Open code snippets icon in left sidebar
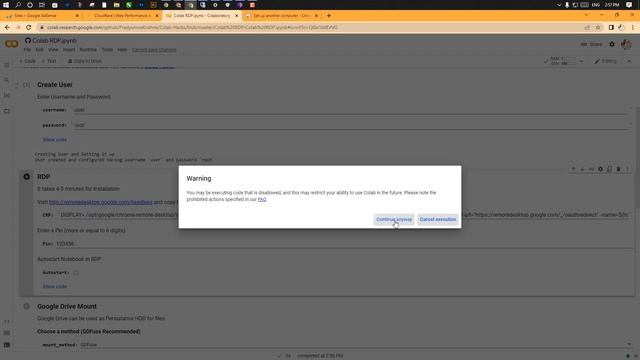The image size is (640, 360). pos(7,322)
